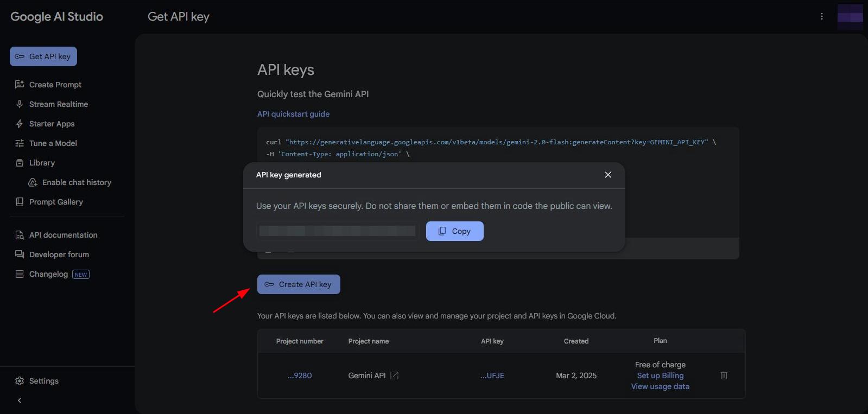
Task: Click the Created column header
Action: tap(576, 341)
